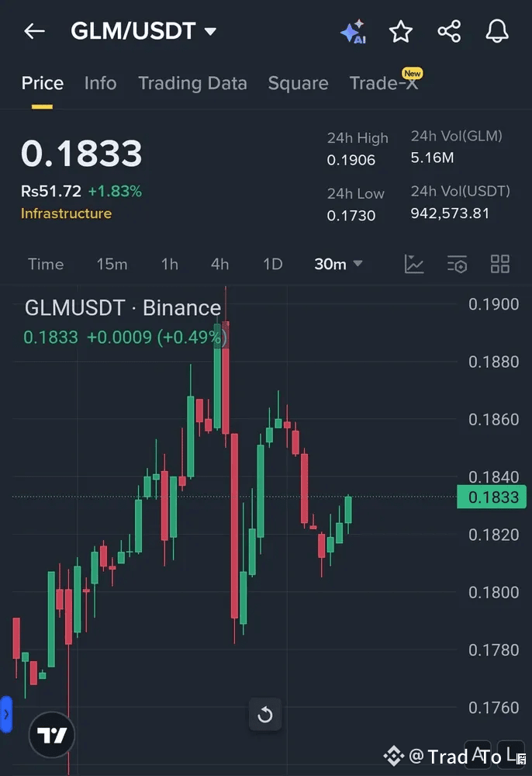Tap the 24h Vol(USDT) value 942,573.81
The image size is (532, 776).
450,213
